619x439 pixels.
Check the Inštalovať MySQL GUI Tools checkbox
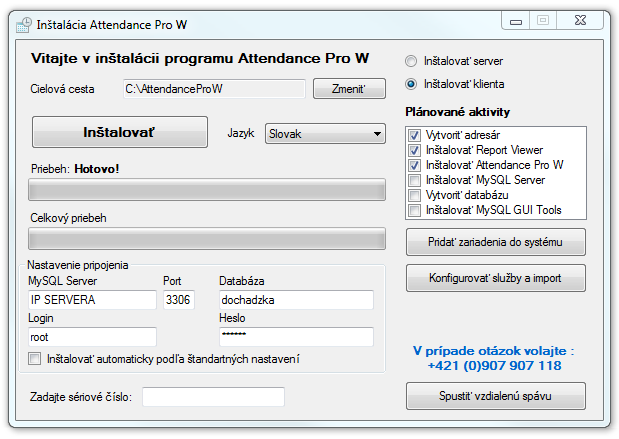tap(414, 210)
